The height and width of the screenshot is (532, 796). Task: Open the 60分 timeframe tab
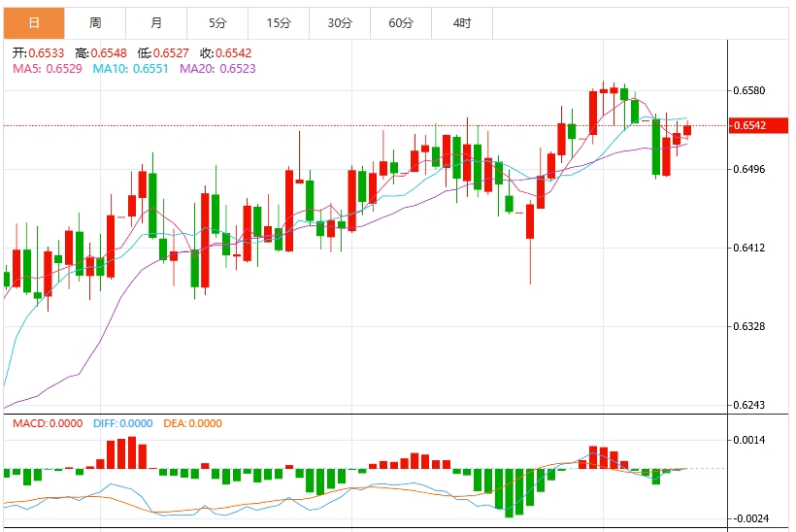(401, 23)
